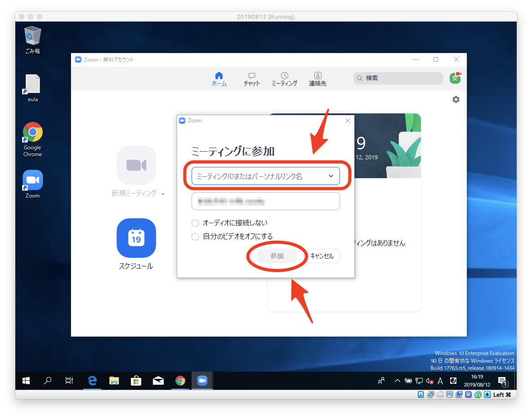
Task: Open Zoom settings gear icon
Action: point(456,99)
